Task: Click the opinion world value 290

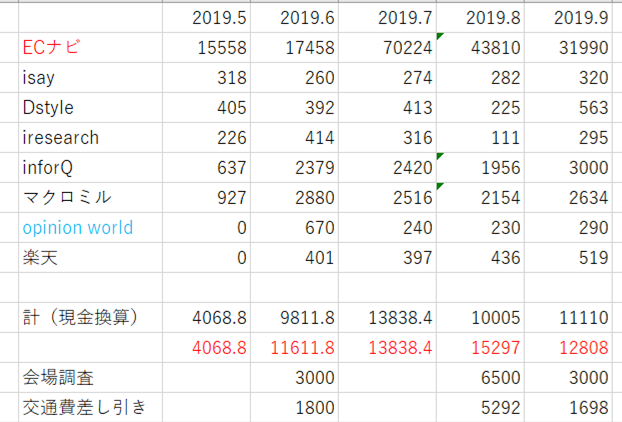Action: (568, 228)
